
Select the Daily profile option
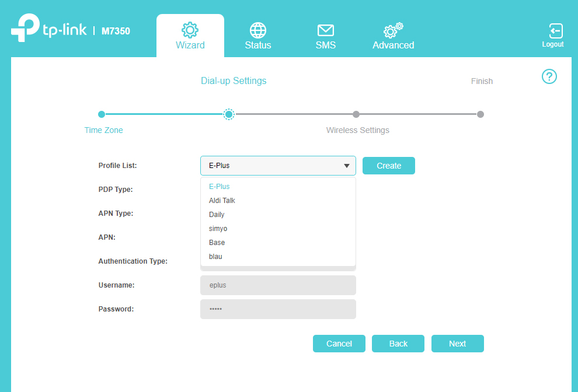[x=278, y=215]
